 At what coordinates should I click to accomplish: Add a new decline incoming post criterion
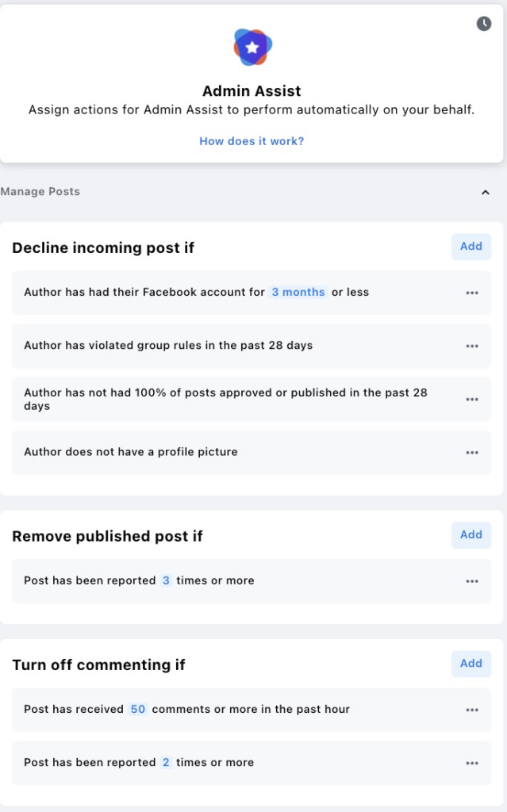(471, 247)
